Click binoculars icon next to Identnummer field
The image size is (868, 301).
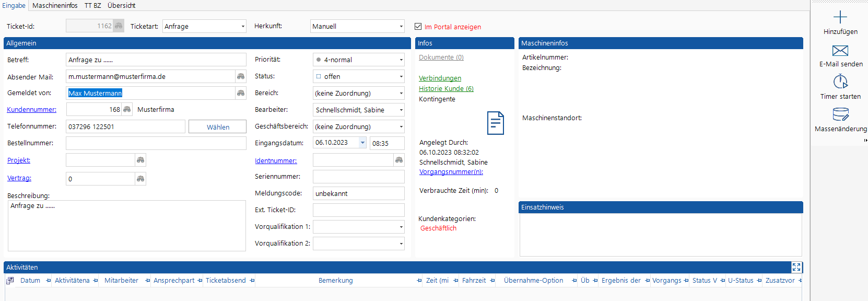[399, 160]
